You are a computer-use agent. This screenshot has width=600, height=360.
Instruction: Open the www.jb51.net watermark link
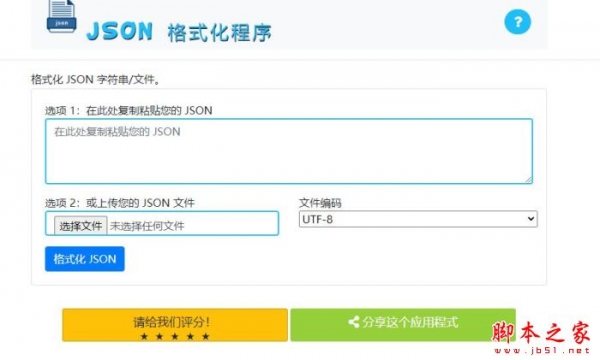point(542,350)
